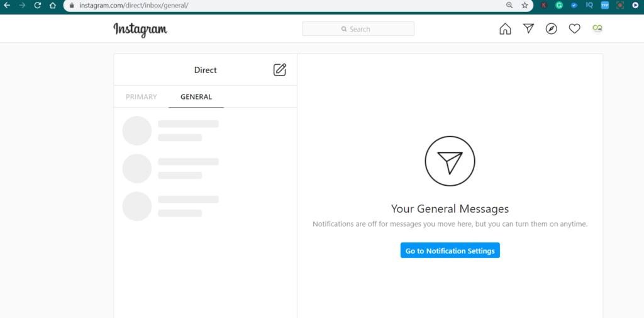Image resolution: width=644 pixels, height=318 pixels.
Task: Open the dark blue play button extension
Action: tap(635, 5)
